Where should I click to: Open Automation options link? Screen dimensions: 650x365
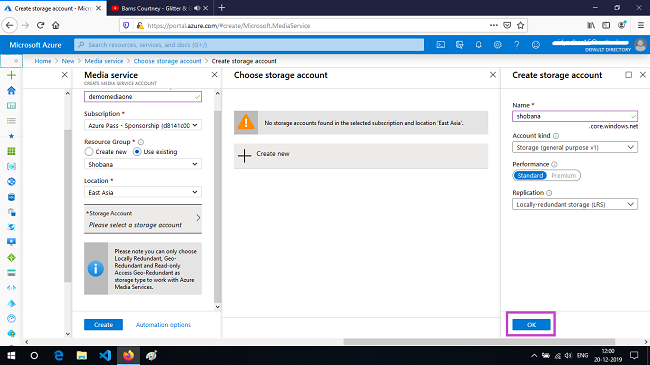163,325
